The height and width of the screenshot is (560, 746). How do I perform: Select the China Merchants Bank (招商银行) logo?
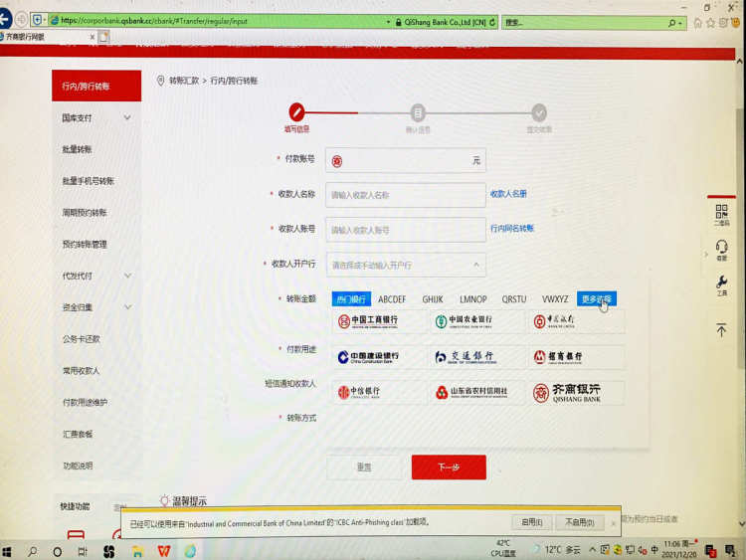[x=558, y=357]
